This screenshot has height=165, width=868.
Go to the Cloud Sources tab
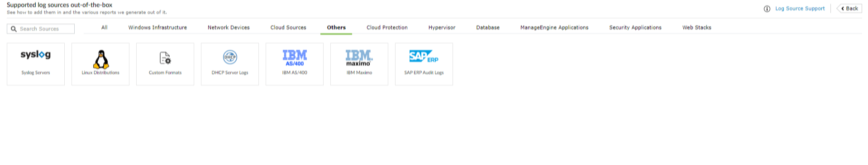coord(288,28)
